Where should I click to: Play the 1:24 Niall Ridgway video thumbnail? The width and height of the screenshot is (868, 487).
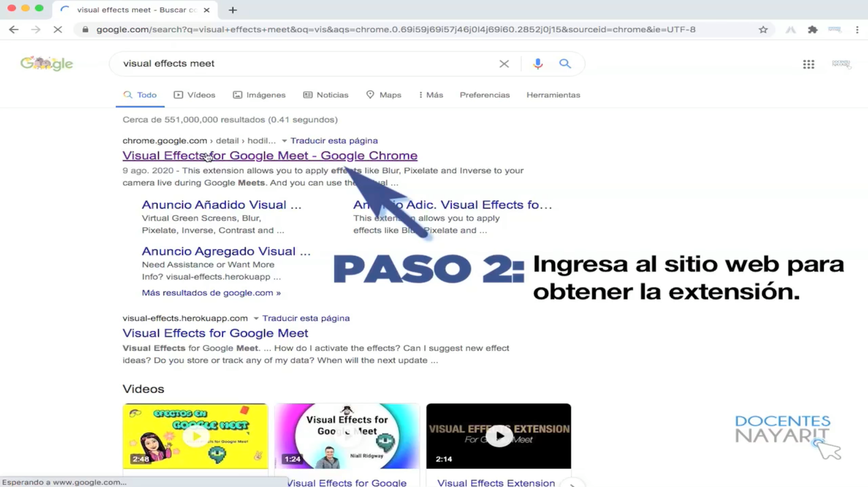347,436
